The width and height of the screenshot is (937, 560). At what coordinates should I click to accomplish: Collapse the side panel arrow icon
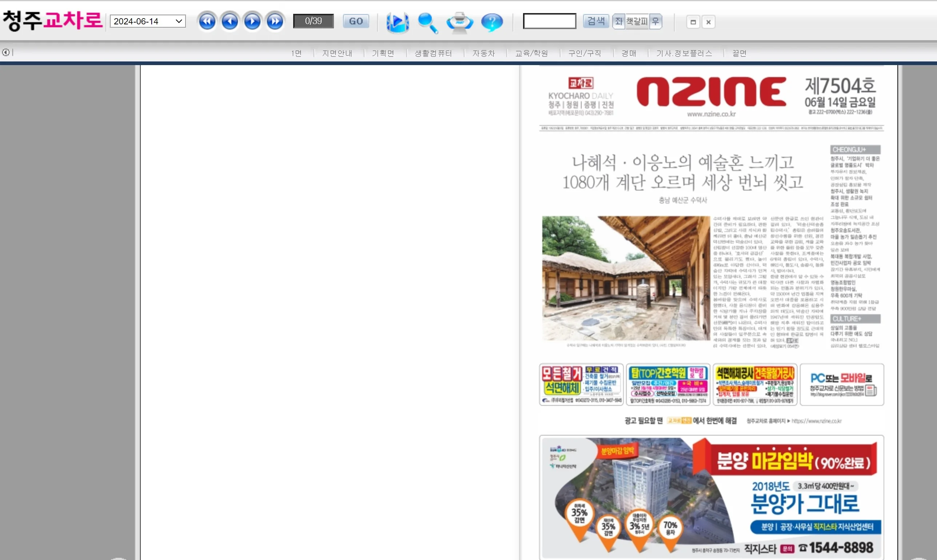6,52
